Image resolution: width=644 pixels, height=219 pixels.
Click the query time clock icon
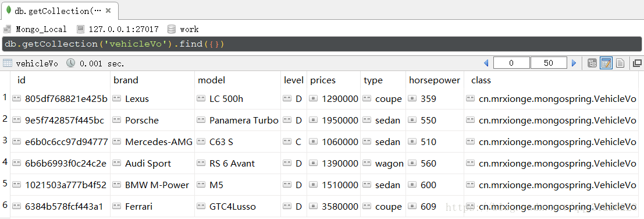point(70,63)
